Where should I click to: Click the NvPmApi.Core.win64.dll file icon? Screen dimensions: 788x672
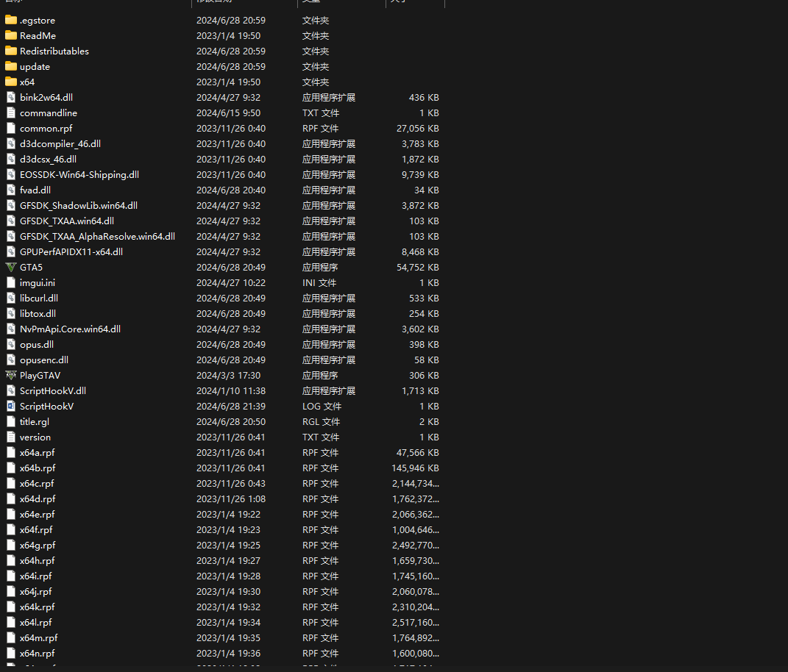pos(11,329)
